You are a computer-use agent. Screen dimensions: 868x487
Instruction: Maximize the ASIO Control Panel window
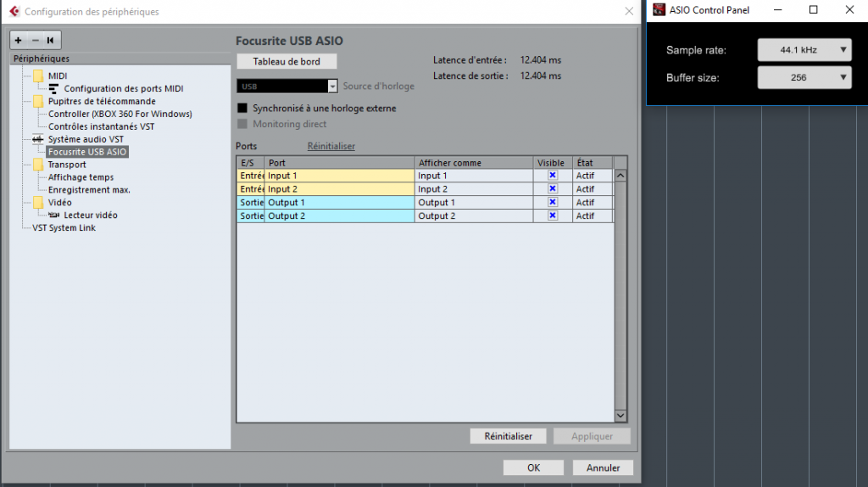[813, 10]
